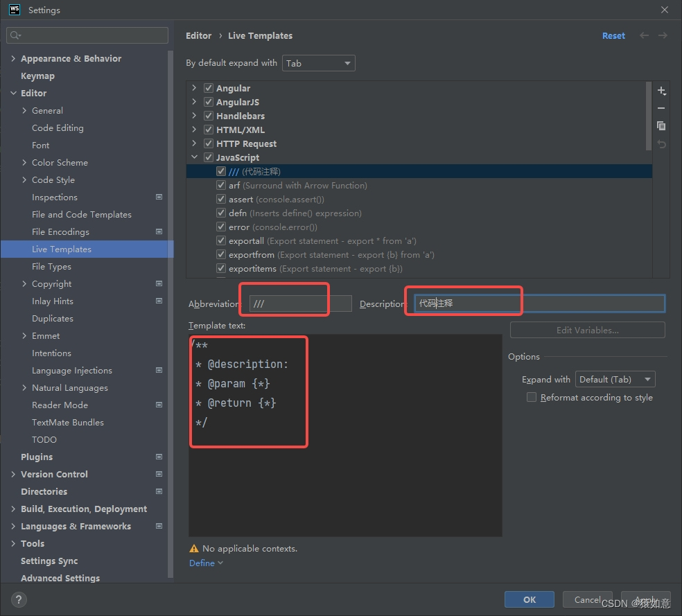
Task: Toggle the HTML/XML group checkbox
Action: click(209, 130)
